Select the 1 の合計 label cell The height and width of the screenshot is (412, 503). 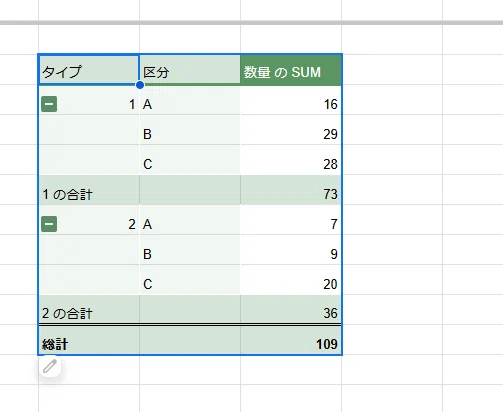point(89,190)
